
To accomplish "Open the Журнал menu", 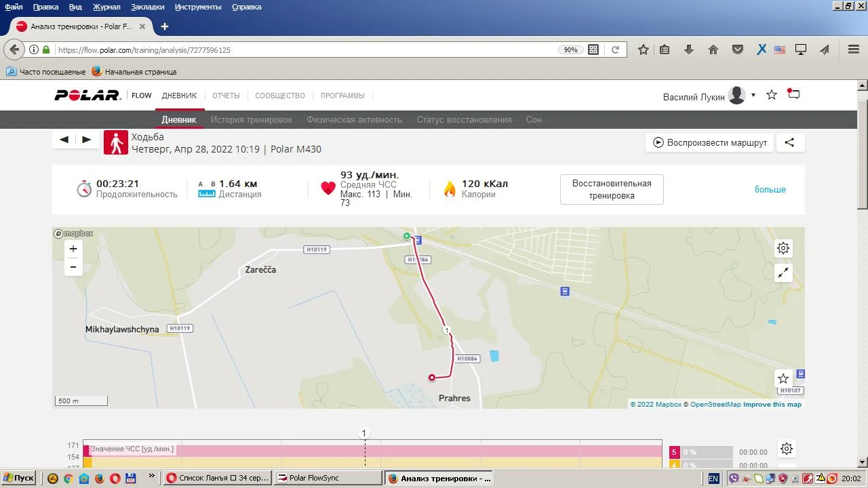I will 106,7.
